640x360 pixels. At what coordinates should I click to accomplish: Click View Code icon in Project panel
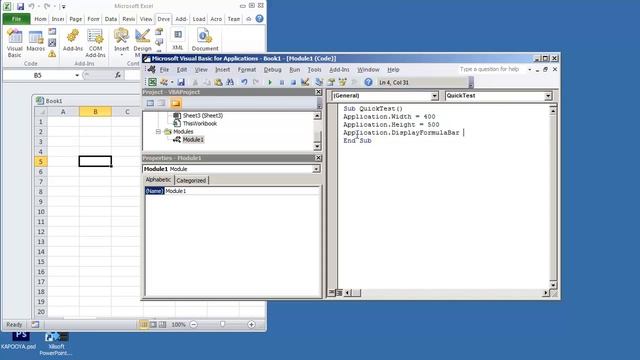pyautogui.click(x=150, y=103)
